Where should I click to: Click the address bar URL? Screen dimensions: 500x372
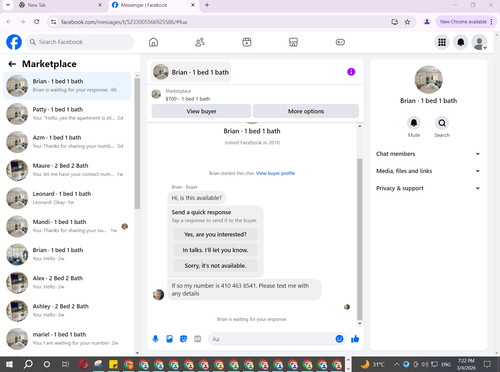click(x=124, y=22)
